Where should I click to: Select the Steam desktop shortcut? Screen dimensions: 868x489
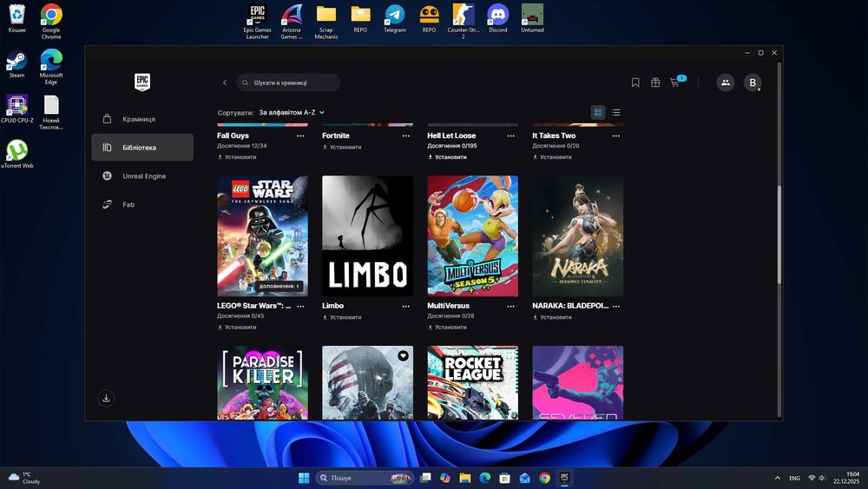point(16,63)
